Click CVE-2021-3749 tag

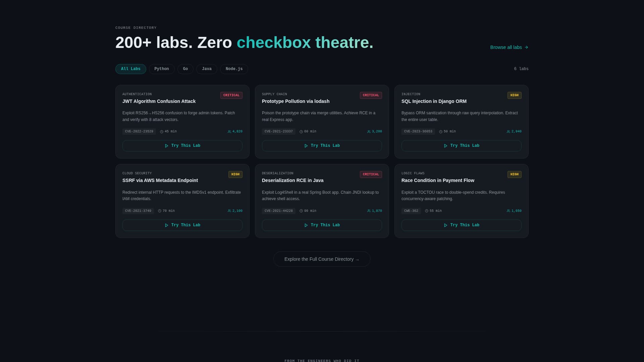pyautogui.click(x=138, y=211)
